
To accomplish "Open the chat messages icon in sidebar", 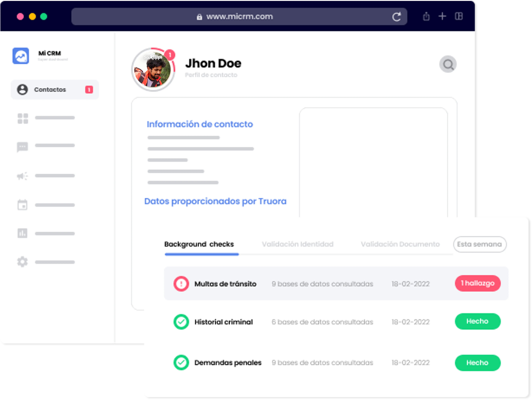I will click(22, 147).
